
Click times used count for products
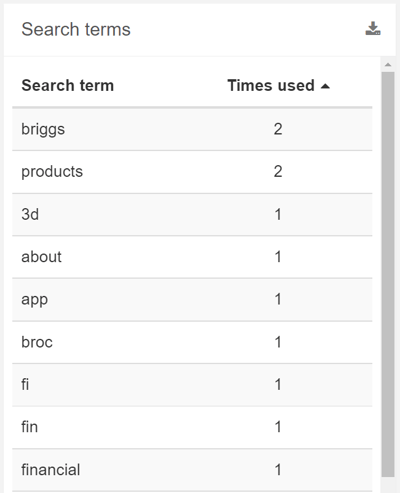click(278, 172)
